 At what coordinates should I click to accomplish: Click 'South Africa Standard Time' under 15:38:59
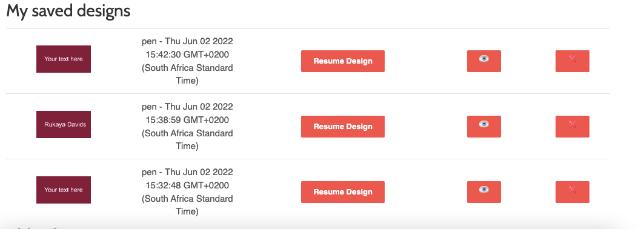[x=187, y=139]
